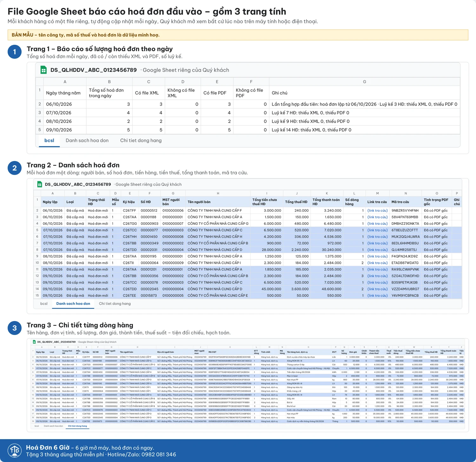Switch to the bcsl tab in the Trang 2 sheet

pyautogui.click(x=44, y=304)
